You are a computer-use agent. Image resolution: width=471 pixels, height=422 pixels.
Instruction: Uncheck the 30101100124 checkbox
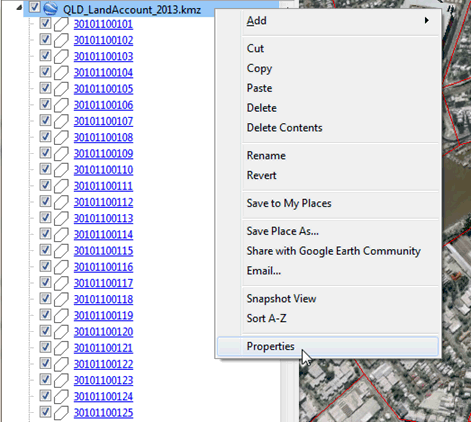tap(45, 396)
